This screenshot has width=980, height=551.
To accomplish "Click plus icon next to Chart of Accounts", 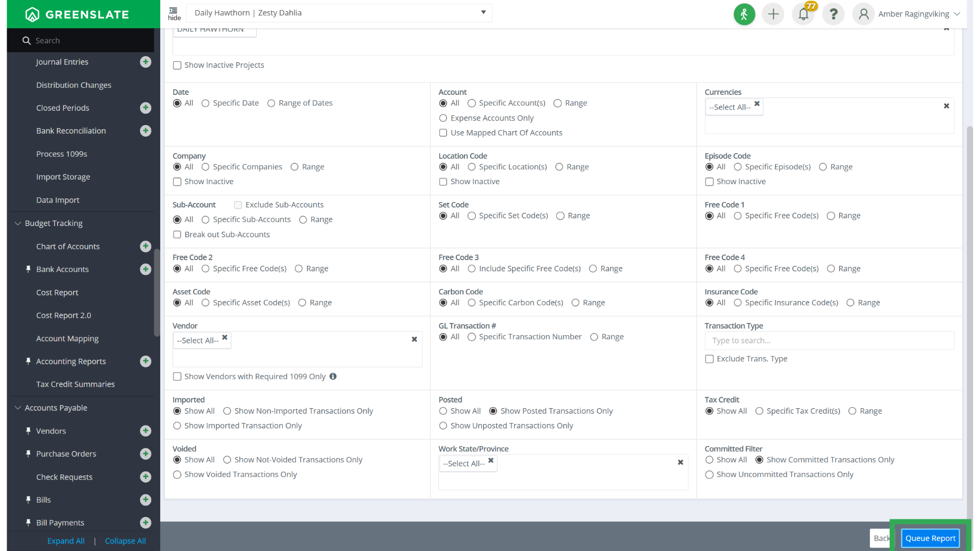I will pos(145,246).
